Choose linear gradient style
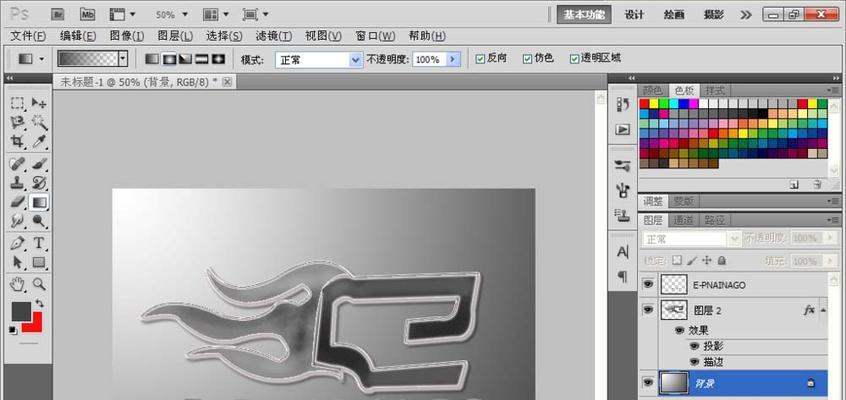Viewport: 846px width, 400px height. point(152,59)
